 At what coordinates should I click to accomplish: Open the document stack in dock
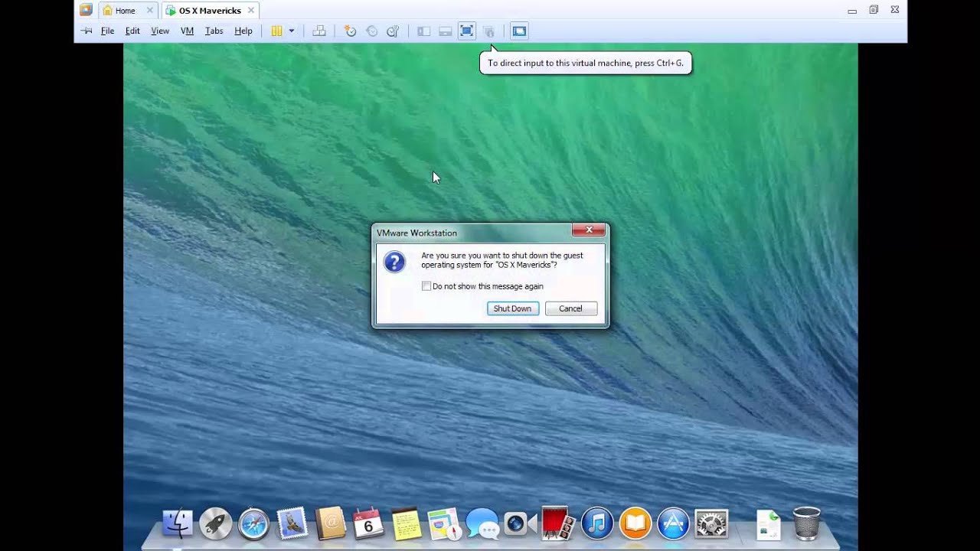[768, 524]
